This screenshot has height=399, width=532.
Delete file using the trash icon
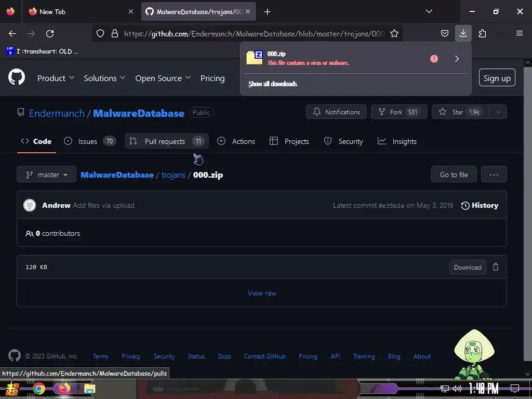496,267
